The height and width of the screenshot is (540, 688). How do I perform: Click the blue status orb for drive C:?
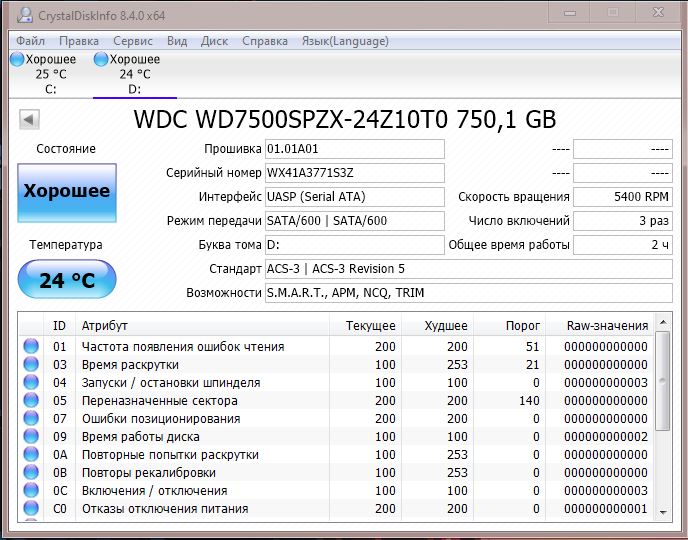click(17, 59)
